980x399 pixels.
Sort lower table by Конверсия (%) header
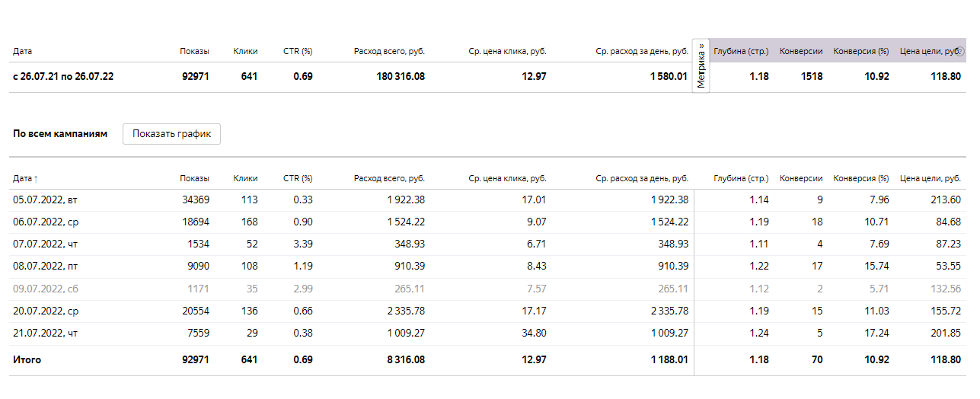(861, 178)
